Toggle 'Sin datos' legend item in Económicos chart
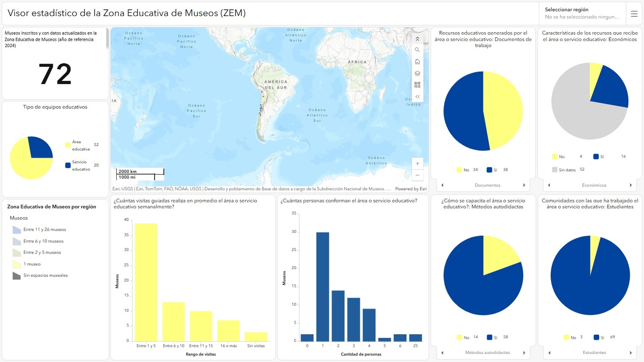 tap(555, 170)
